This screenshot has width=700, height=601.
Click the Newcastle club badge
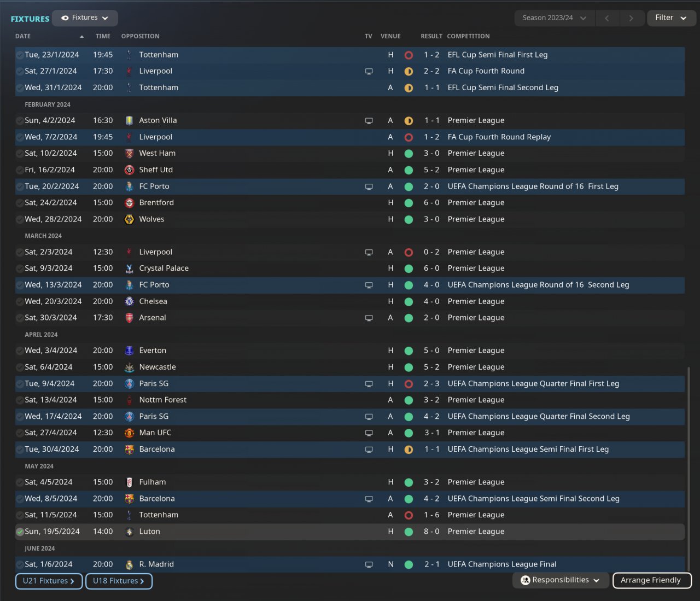point(129,367)
